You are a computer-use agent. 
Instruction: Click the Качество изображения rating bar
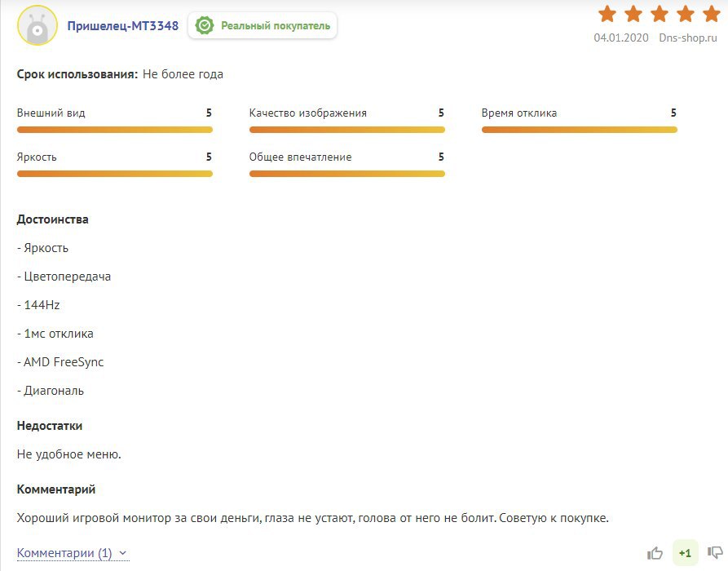point(346,130)
